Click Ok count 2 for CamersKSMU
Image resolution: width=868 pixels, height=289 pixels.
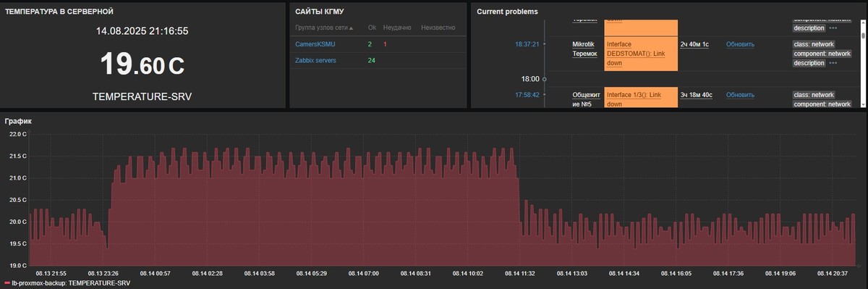click(x=370, y=44)
